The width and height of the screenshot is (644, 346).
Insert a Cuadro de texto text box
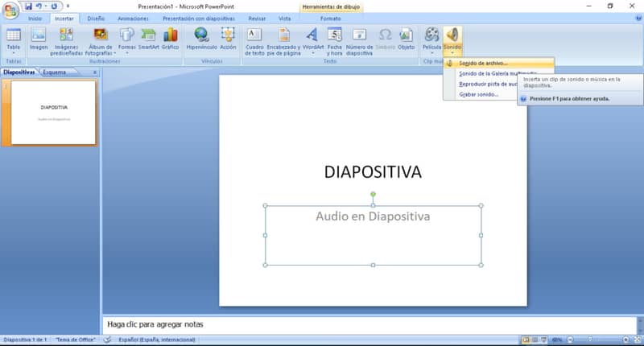(254, 42)
